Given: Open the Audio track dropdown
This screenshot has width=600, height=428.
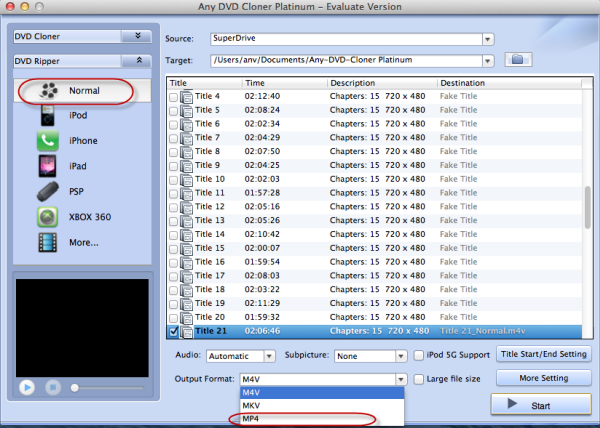Looking at the screenshot, I should (269, 356).
